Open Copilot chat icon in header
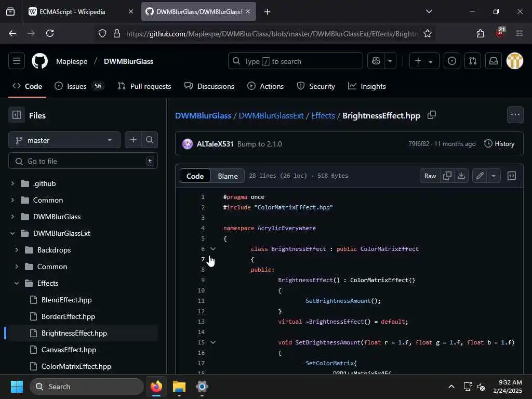 point(376,61)
